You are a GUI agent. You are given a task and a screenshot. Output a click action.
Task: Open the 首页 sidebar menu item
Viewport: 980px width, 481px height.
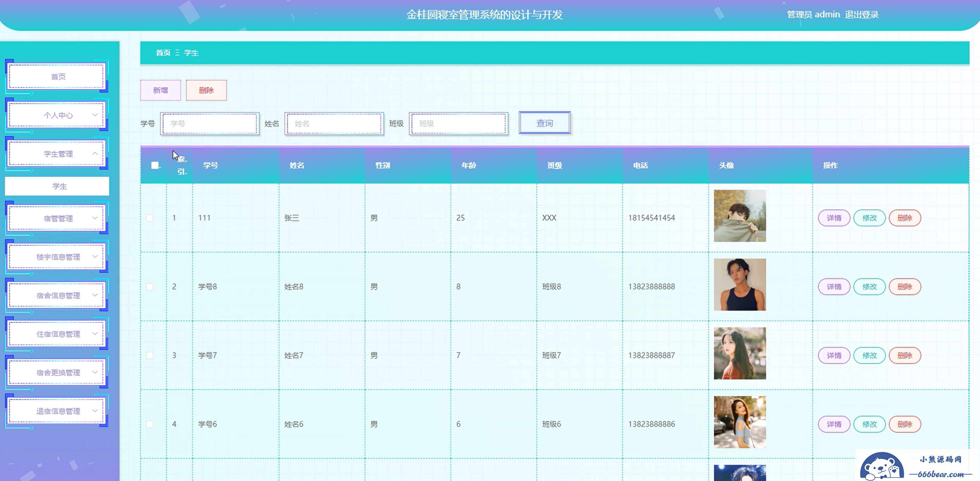(x=57, y=77)
